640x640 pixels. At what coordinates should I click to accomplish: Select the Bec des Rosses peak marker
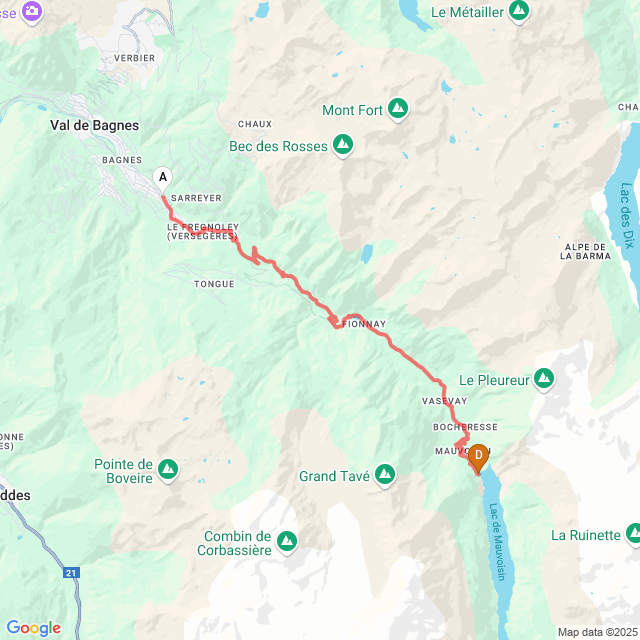coord(343,145)
